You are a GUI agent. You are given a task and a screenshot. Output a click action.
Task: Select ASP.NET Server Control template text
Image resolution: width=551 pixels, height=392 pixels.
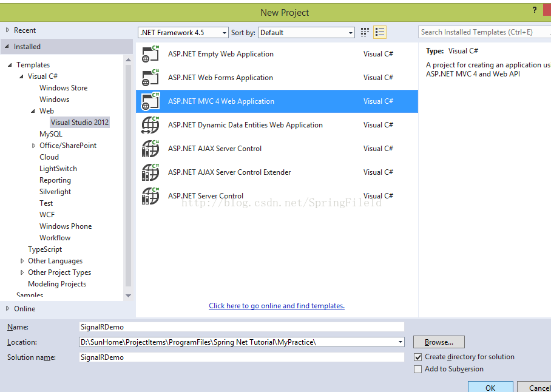click(x=206, y=195)
